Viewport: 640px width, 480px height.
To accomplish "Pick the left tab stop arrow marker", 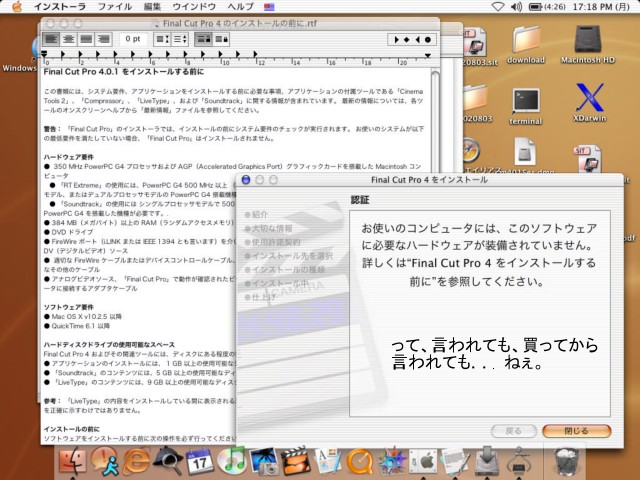I will coord(396,40).
